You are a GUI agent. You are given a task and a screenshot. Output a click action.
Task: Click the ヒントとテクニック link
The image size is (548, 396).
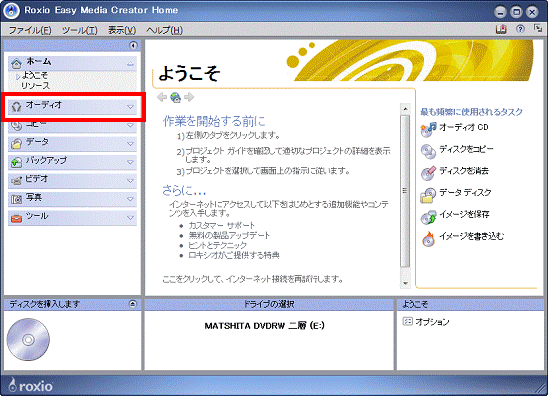[217, 245]
